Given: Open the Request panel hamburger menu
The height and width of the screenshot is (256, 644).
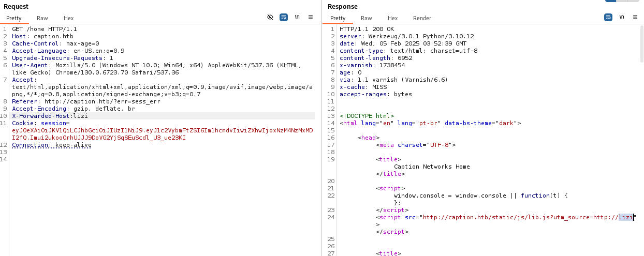Looking at the screenshot, I should coord(311,17).
